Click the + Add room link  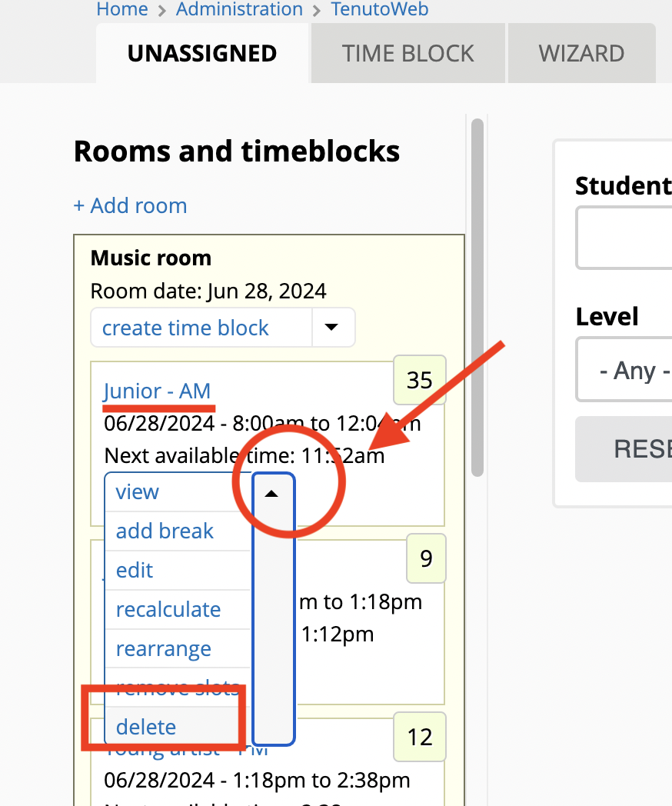[131, 205]
